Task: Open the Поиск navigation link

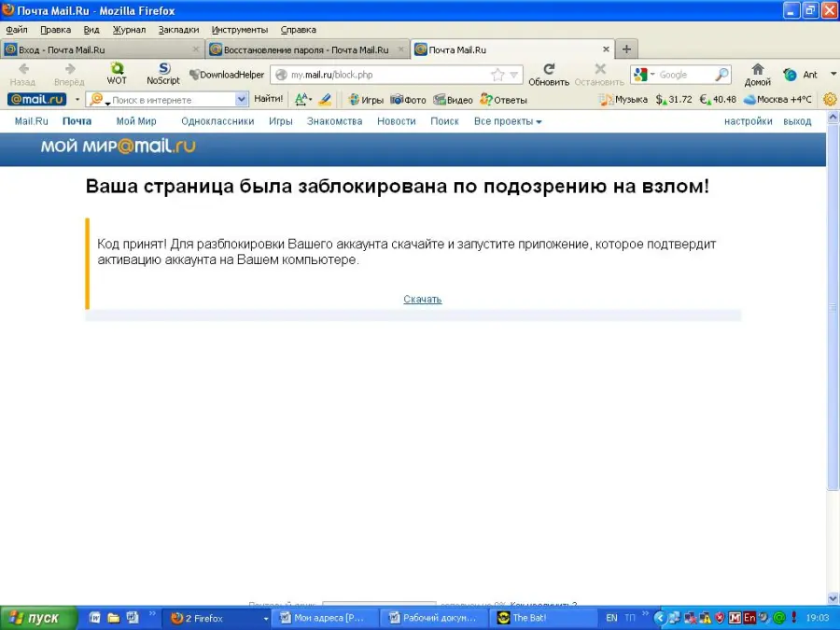Action: [444, 121]
